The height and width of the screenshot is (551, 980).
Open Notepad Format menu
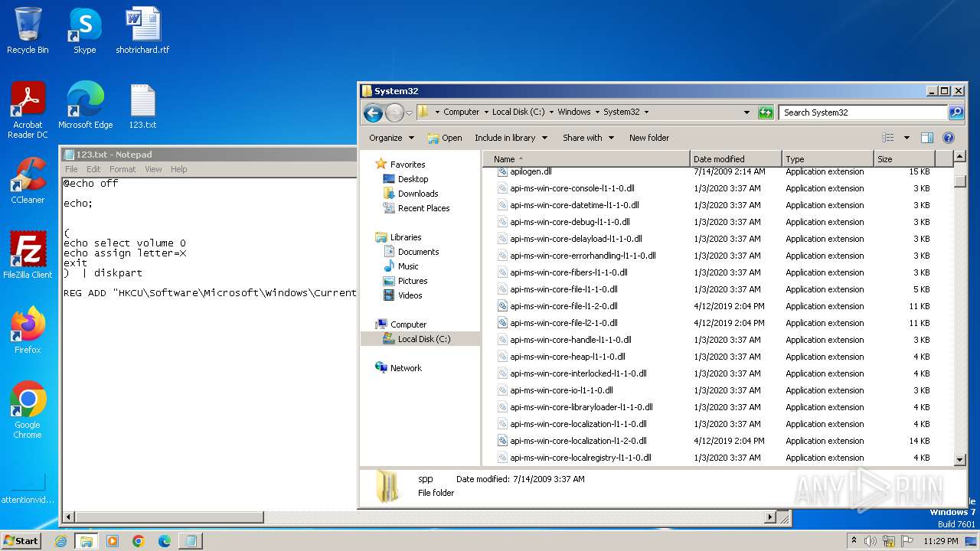pyautogui.click(x=122, y=169)
